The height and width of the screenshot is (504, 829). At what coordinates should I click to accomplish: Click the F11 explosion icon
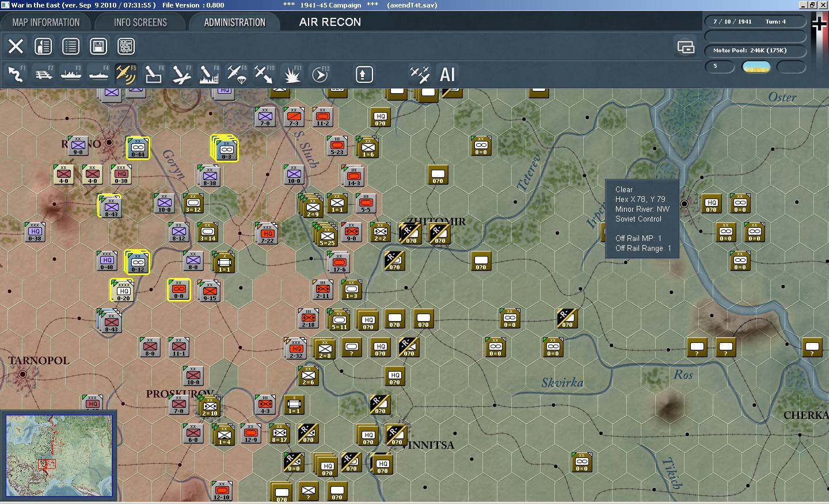[x=292, y=74]
